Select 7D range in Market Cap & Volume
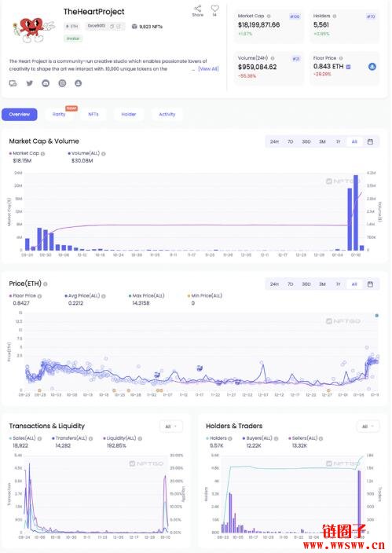The height and width of the screenshot is (553, 392). coord(290,141)
